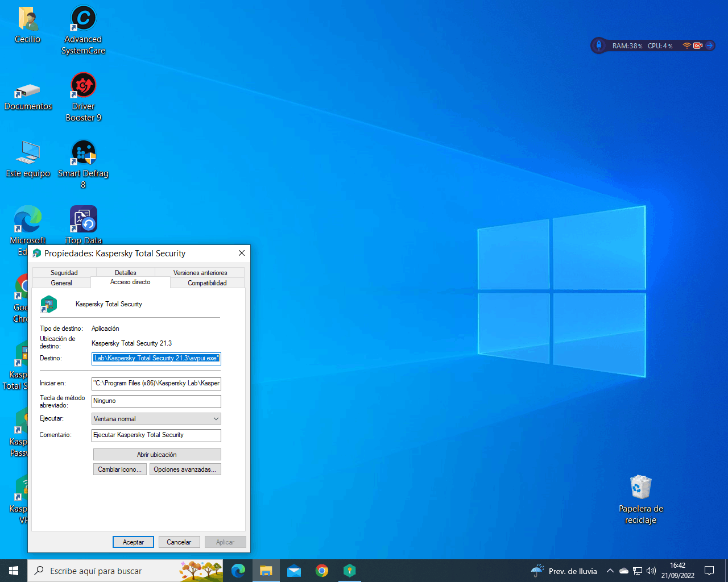Launch Google Chrome from the taskbar
Image resolution: width=728 pixels, height=582 pixels.
(x=322, y=571)
